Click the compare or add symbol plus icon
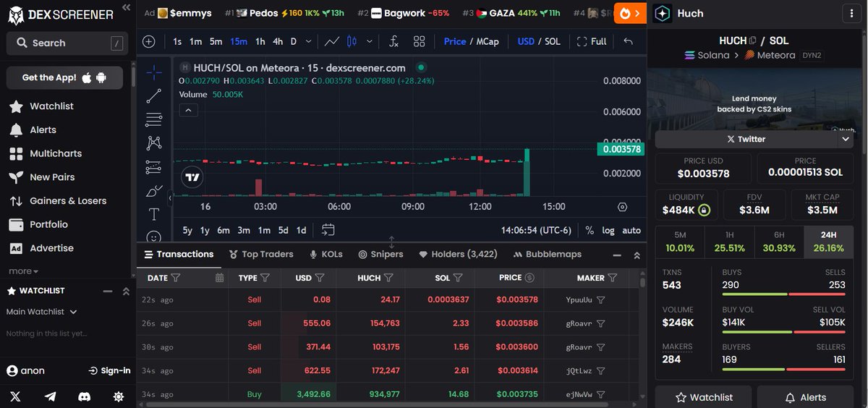 149,41
